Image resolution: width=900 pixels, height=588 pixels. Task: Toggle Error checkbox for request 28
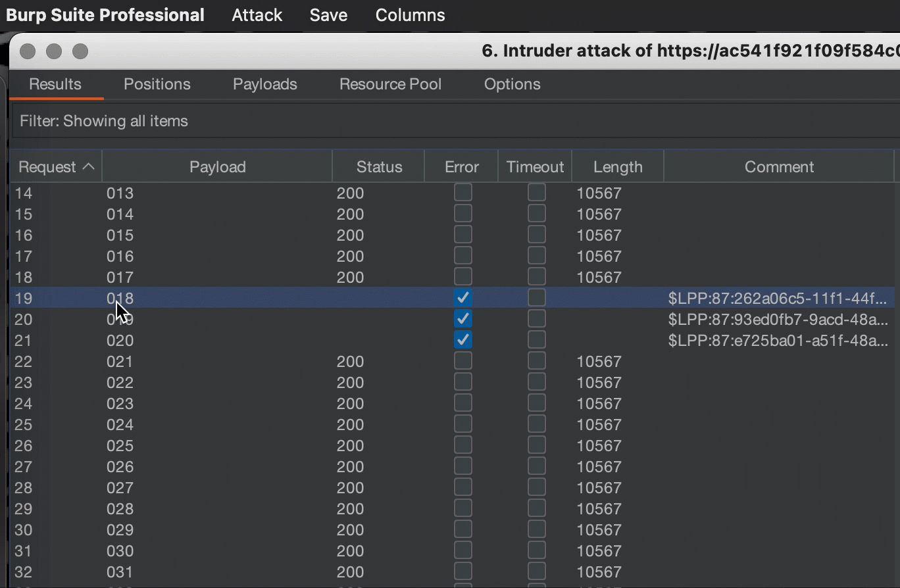(x=463, y=487)
